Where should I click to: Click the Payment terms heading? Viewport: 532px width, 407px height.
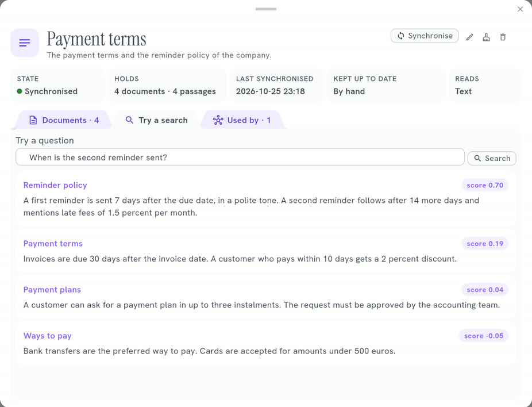pos(97,39)
